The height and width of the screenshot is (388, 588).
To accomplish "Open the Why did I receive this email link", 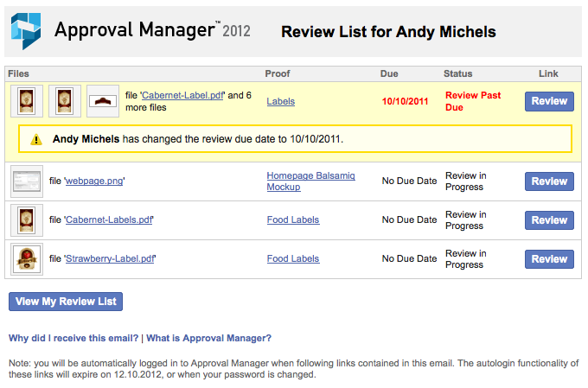I will [73, 338].
